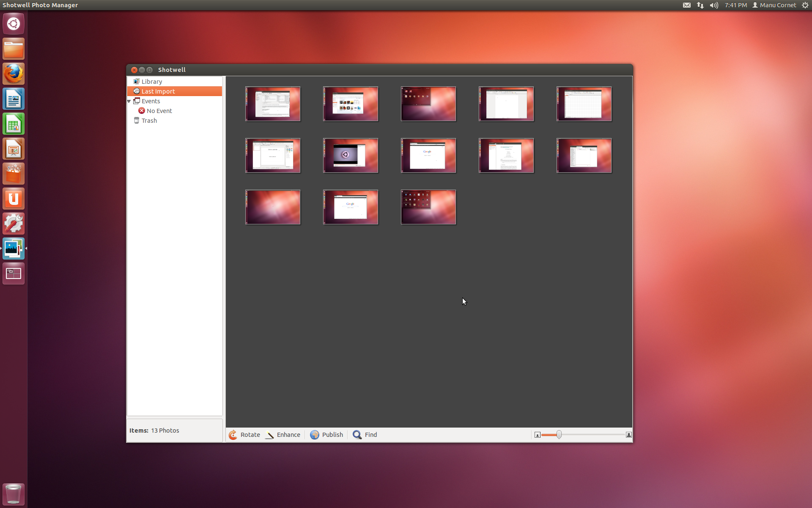The height and width of the screenshot is (508, 812).
Task: Click the Publish globe icon
Action: click(x=314, y=435)
